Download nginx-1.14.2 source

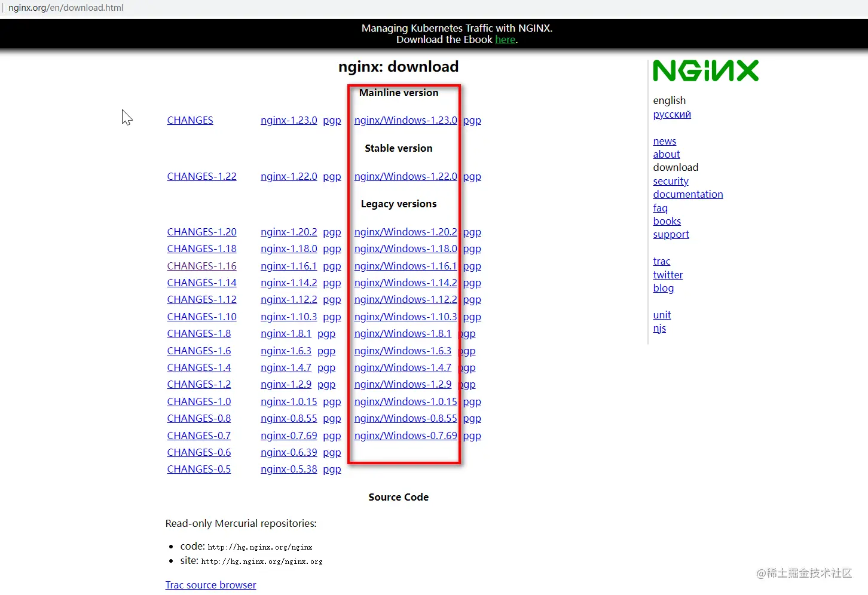click(289, 283)
